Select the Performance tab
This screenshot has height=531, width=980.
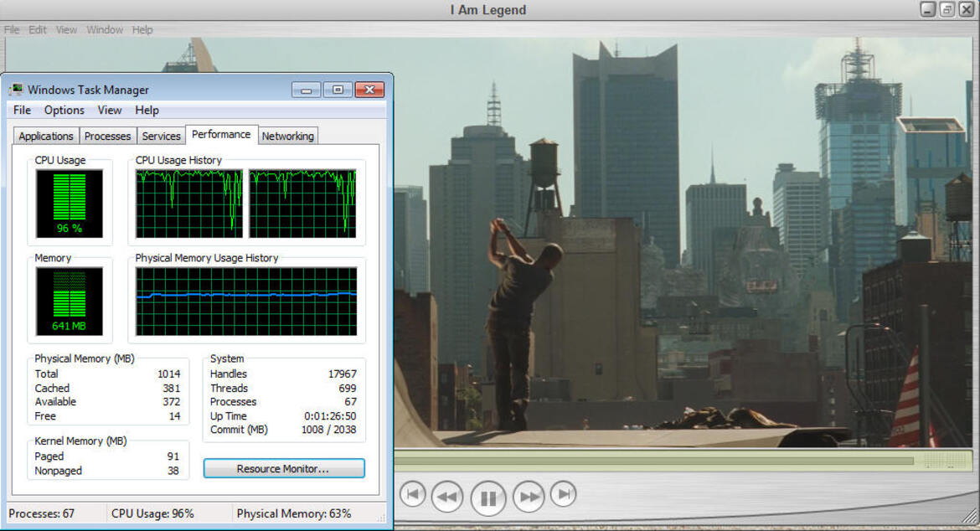click(221, 134)
